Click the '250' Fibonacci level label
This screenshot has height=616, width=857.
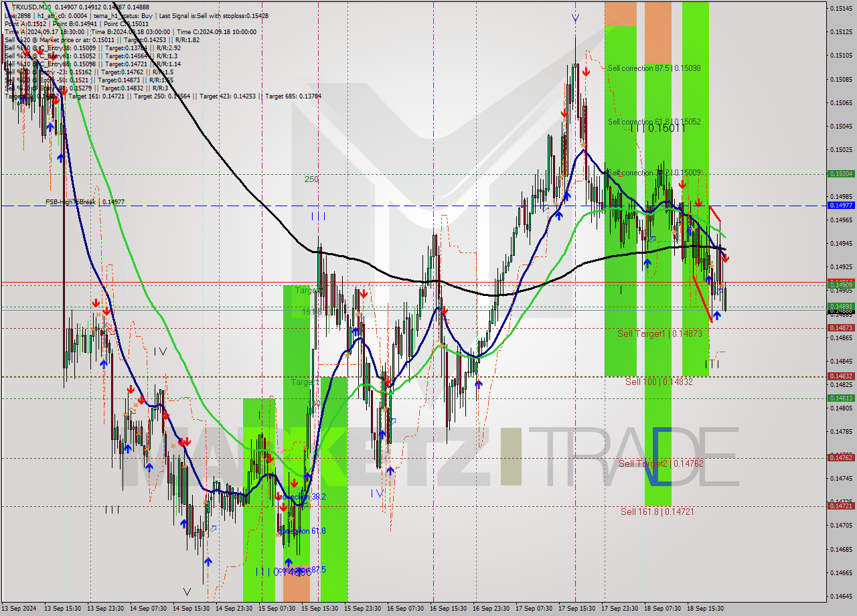311,179
